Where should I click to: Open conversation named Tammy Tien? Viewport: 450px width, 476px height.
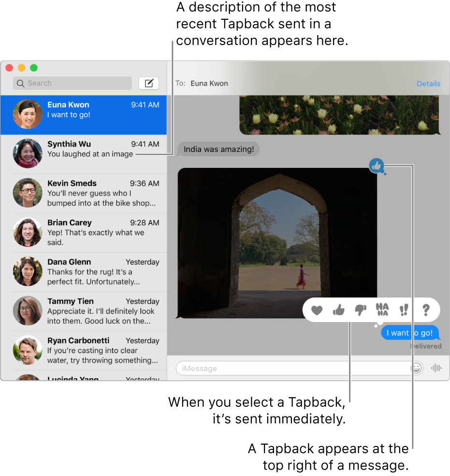point(84,311)
